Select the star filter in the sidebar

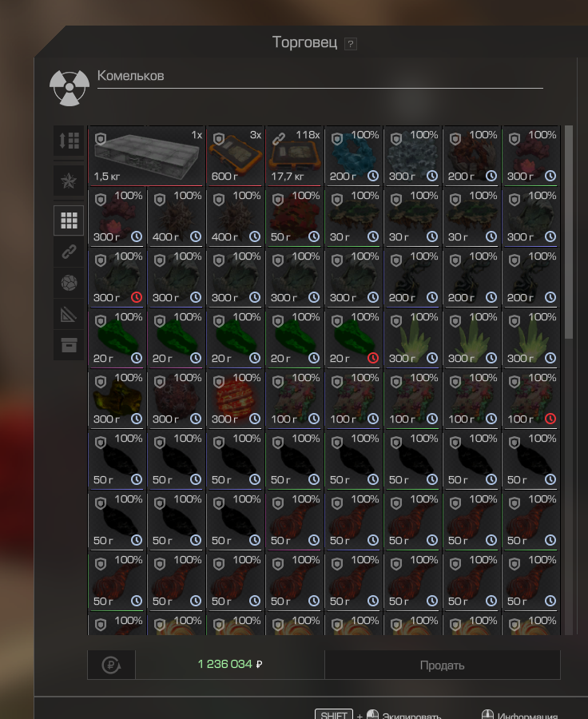69,181
